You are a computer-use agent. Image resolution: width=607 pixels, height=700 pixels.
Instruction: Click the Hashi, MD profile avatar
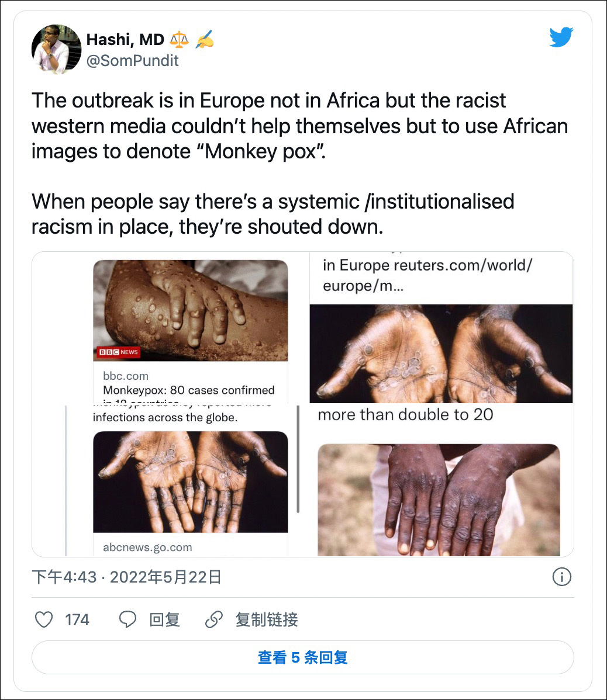tap(56, 49)
